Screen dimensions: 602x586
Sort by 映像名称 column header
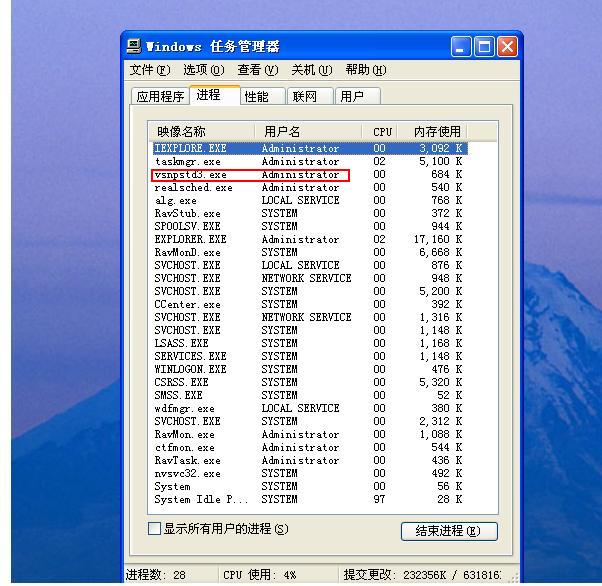coord(202,132)
